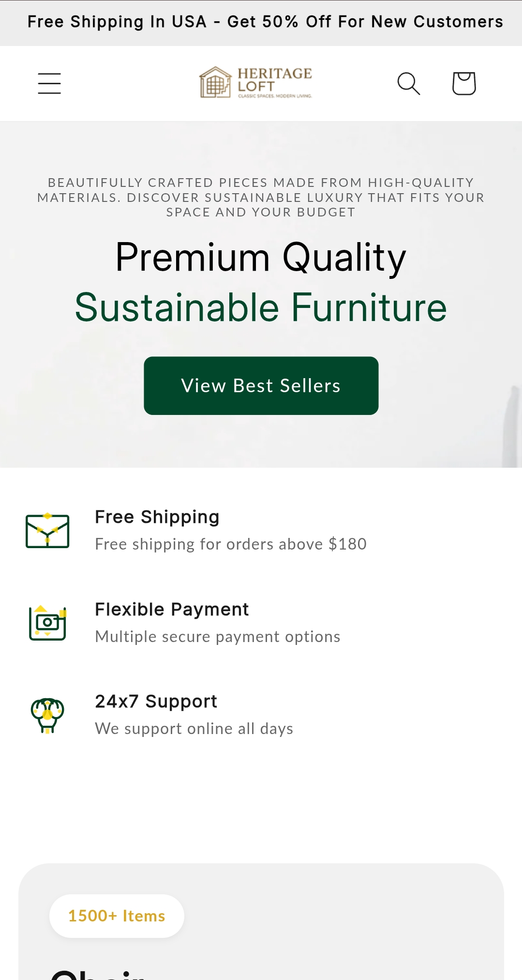Click the Flexible Payment heading

172,610
